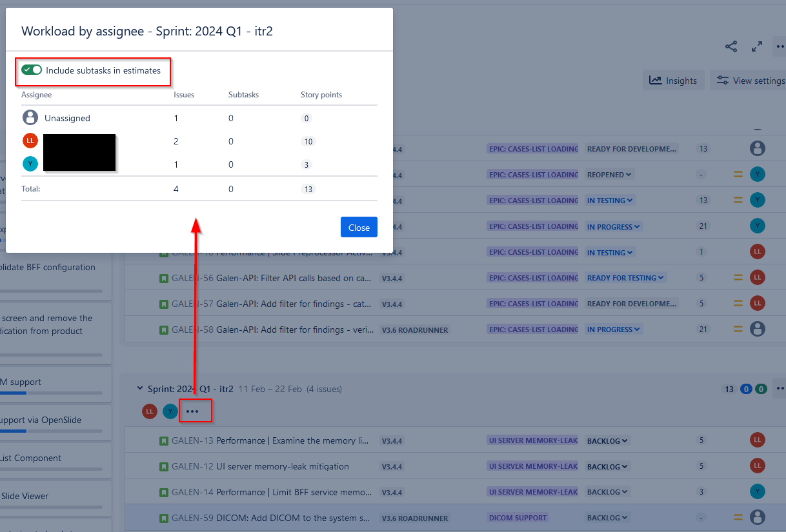The height and width of the screenshot is (532, 786).
Task: Open the BACKLOG status dropdown for GALEN-12
Action: (607, 467)
